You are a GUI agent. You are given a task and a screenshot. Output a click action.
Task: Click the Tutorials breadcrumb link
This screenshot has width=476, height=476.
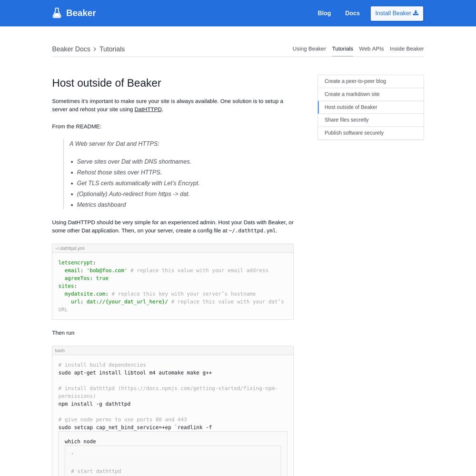(112, 49)
